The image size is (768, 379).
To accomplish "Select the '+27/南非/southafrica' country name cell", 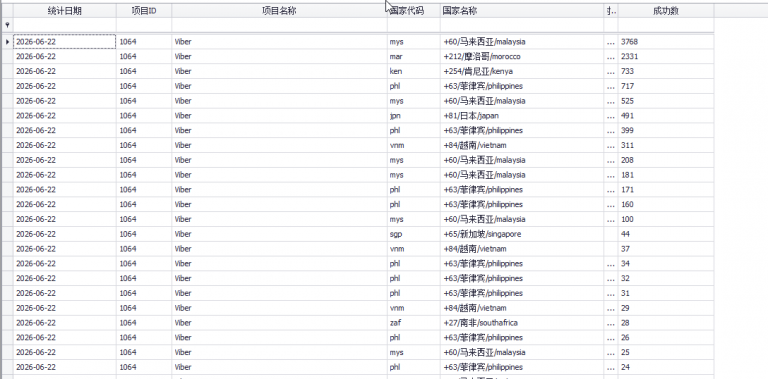I will [x=522, y=323].
